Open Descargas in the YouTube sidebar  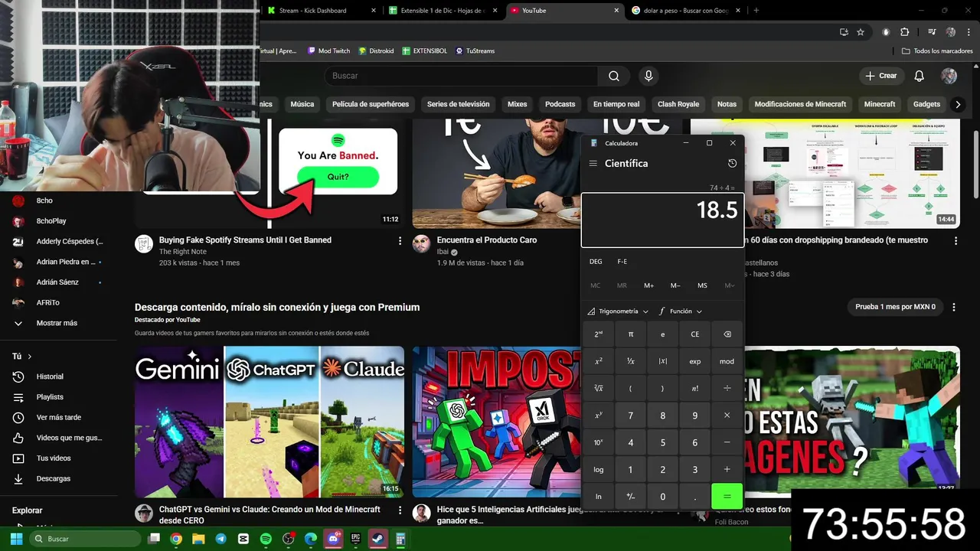tap(54, 478)
